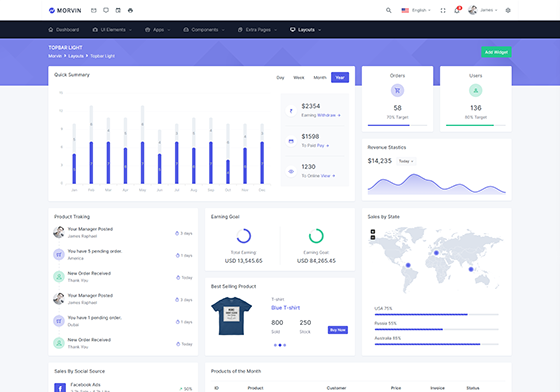Viewport: 560px width, 392px height.
Task: Click the Australia 85% progress bar
Action: tap(436, 345)
